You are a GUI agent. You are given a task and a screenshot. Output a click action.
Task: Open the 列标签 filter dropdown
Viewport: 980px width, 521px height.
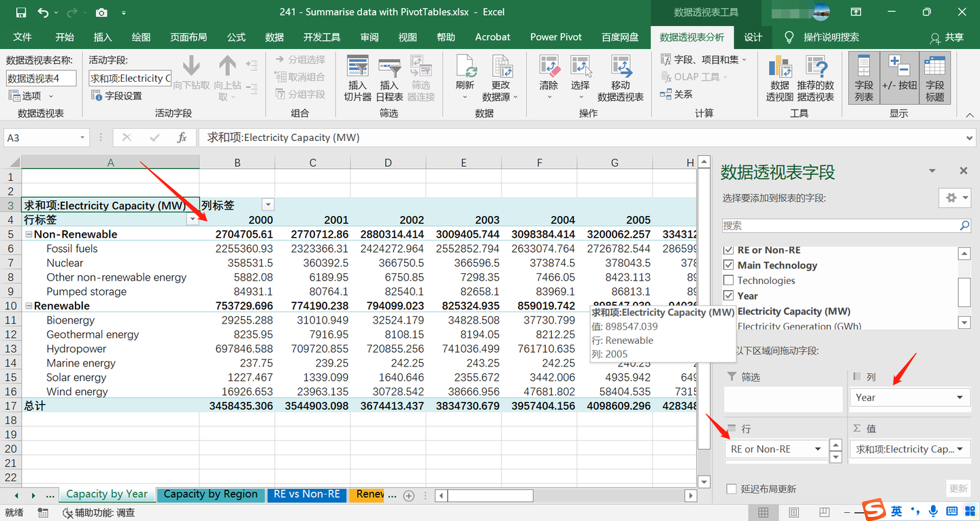click(268, 205)
